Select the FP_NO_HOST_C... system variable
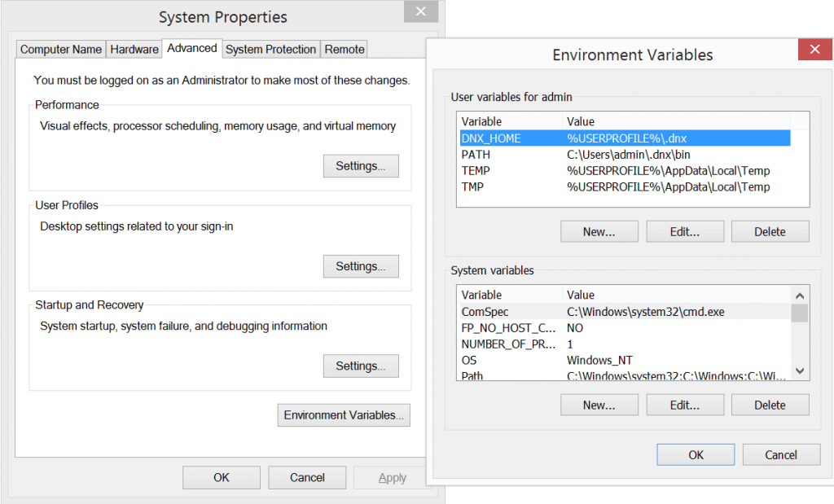Viewport: 834px width, 504px height. click(x=625, y=328)
